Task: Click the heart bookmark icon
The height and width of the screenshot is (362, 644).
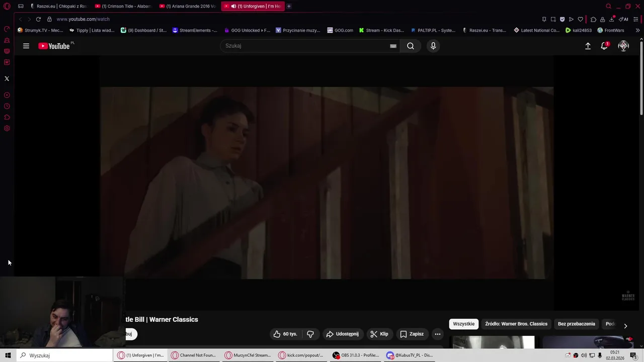Action: pos(580,19)
